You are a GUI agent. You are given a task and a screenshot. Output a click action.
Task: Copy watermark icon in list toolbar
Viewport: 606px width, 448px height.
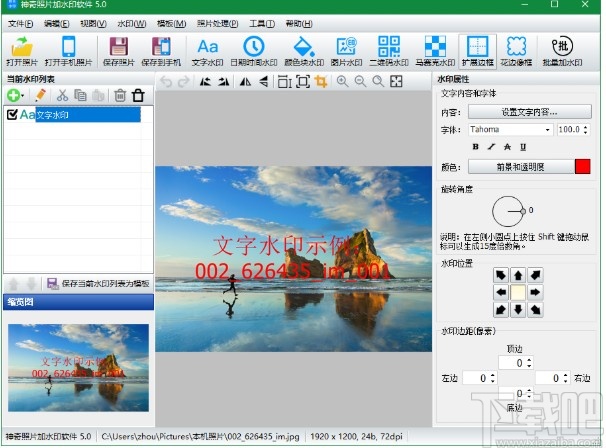click(80, 95)
